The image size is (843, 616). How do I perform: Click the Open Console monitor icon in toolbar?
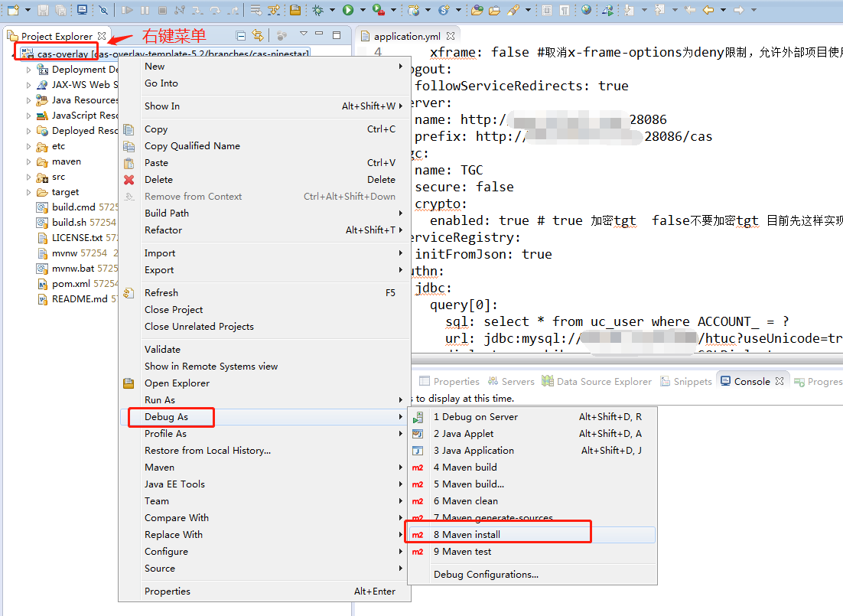click(82, 10)
